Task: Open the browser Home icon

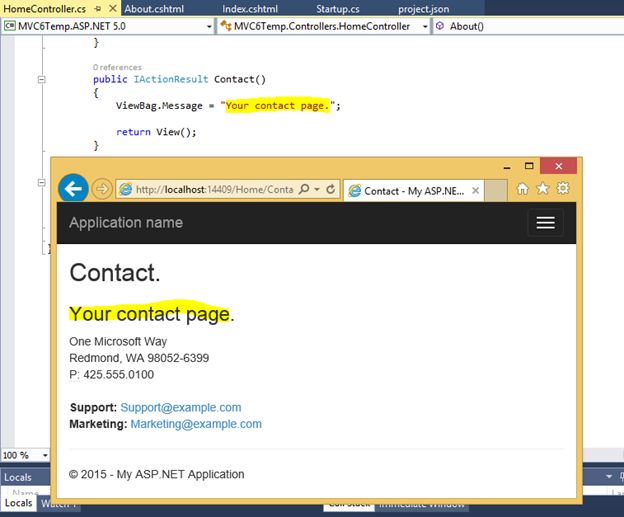Action: (523, 189)
